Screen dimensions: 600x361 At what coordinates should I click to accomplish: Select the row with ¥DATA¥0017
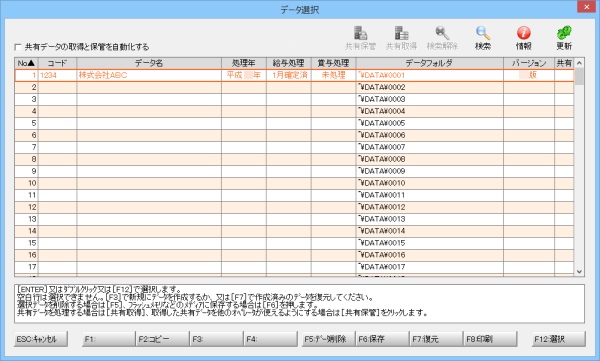294,267
